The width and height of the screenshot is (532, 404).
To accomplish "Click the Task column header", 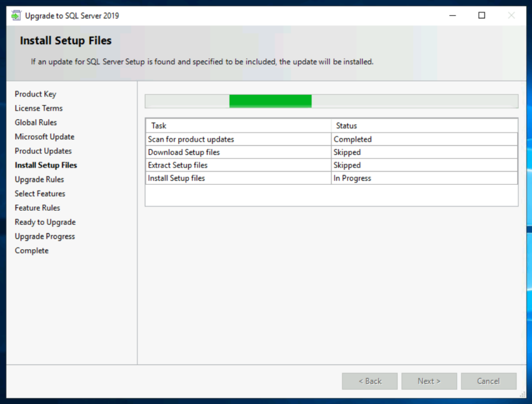I will 238,126.
